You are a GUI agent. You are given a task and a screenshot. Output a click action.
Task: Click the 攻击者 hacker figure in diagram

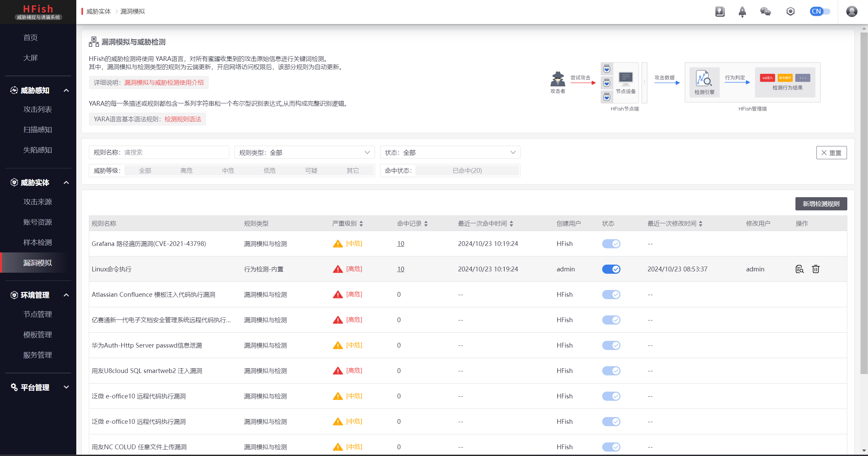coord(558,79)
